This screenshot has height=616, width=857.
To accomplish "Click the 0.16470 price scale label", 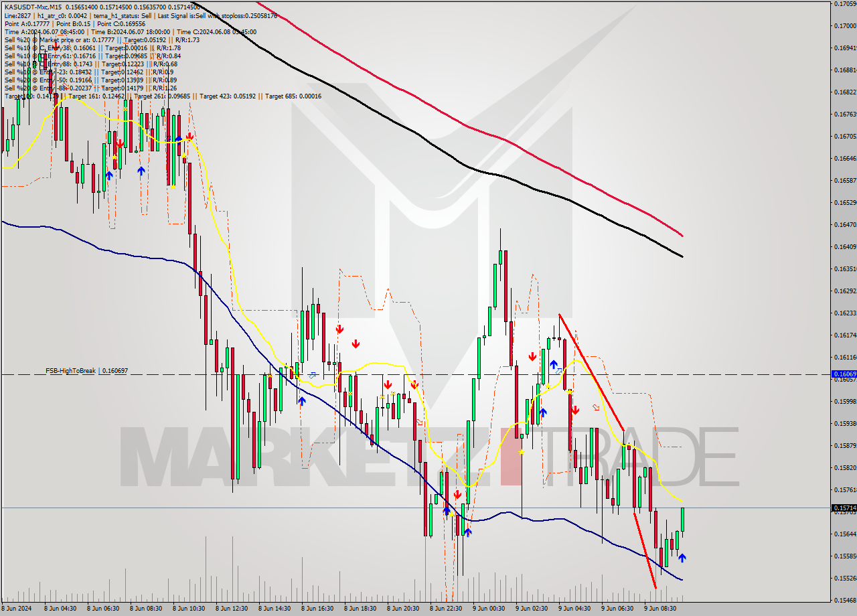I will click(x=845, y=224).
